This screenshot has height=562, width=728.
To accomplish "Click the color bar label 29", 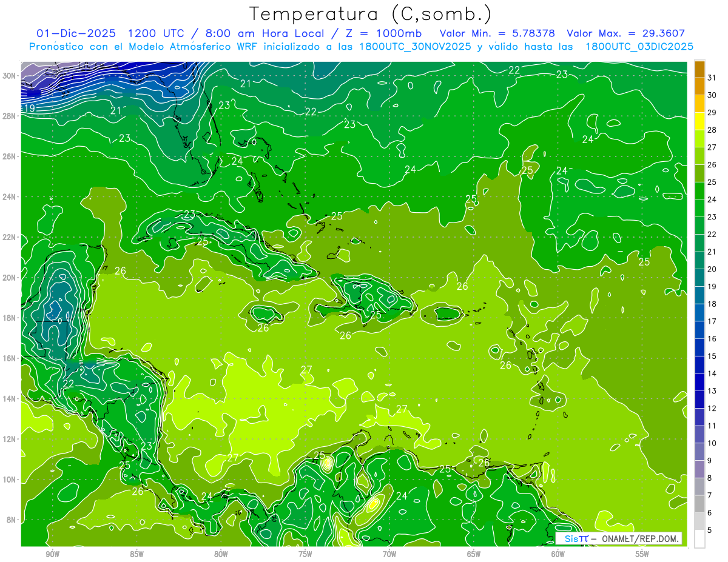I will click(x=712, y=112).
